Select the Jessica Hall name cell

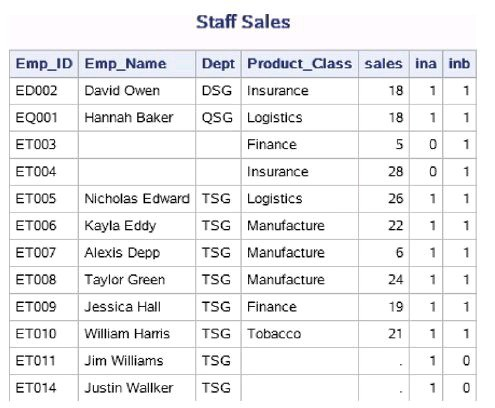pyautogui.click(x=137, y=307)
